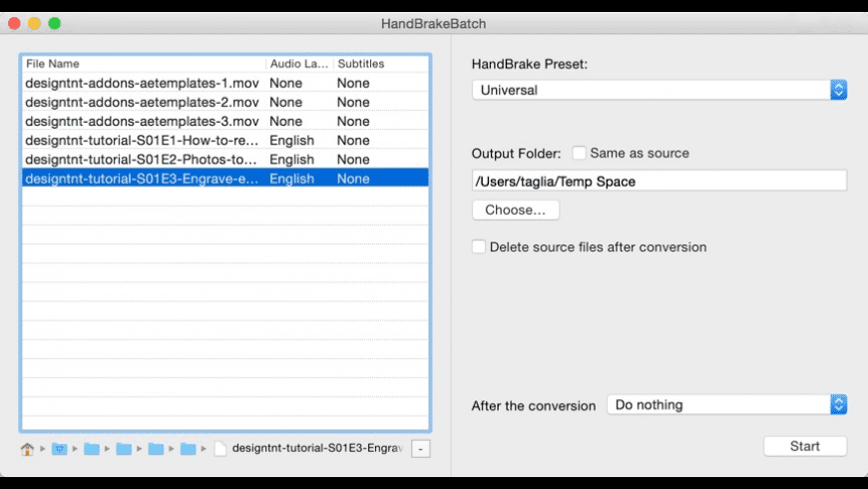Click the Dropbox folder icon in path bar
This screenshot has height=489, width=868.
tap(59, 448)
